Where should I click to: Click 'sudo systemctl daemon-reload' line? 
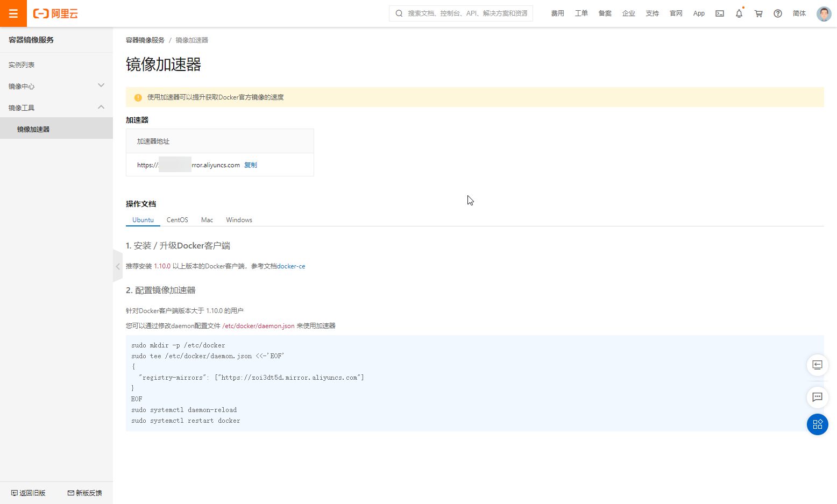[184, 410]
